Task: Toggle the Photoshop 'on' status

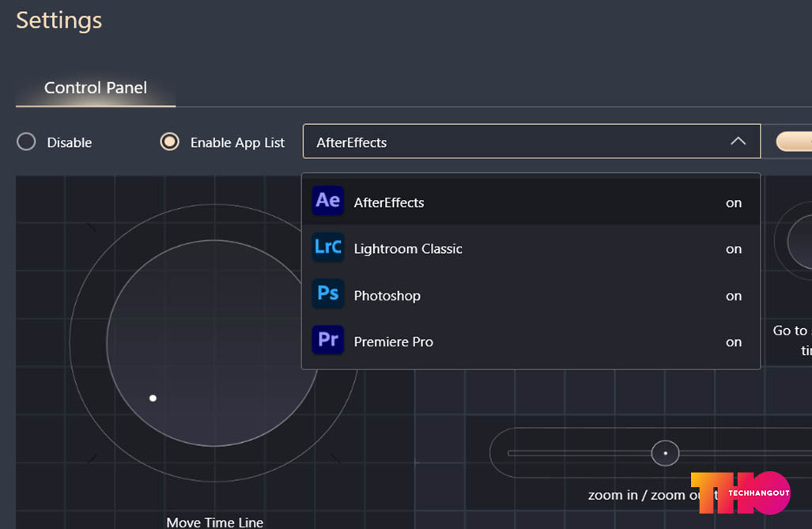Action: [x=733, y=297]
